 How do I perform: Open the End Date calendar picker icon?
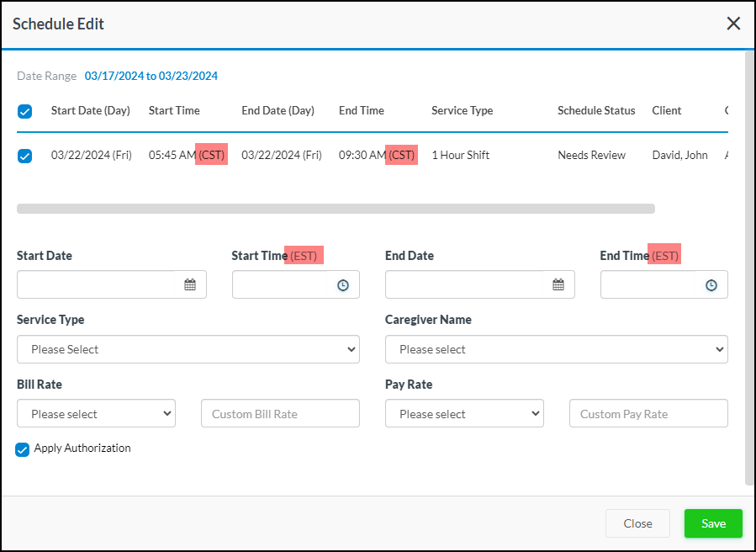pos(558,285)
